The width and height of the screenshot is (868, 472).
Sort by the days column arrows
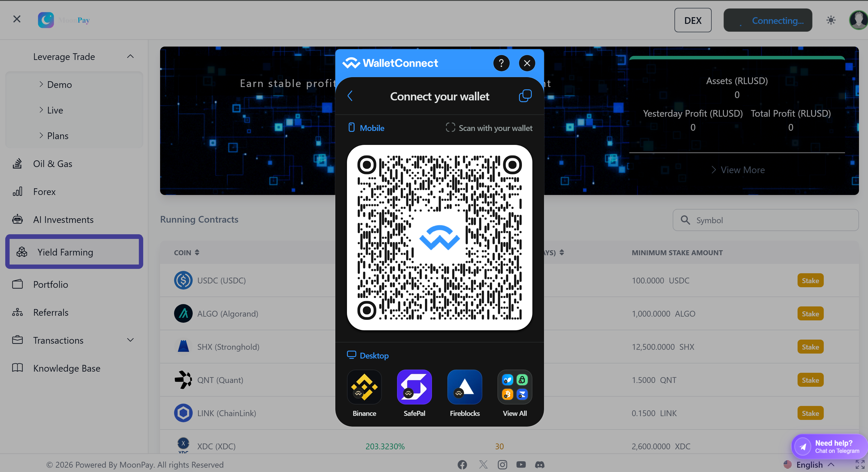(x=562, y=252)
